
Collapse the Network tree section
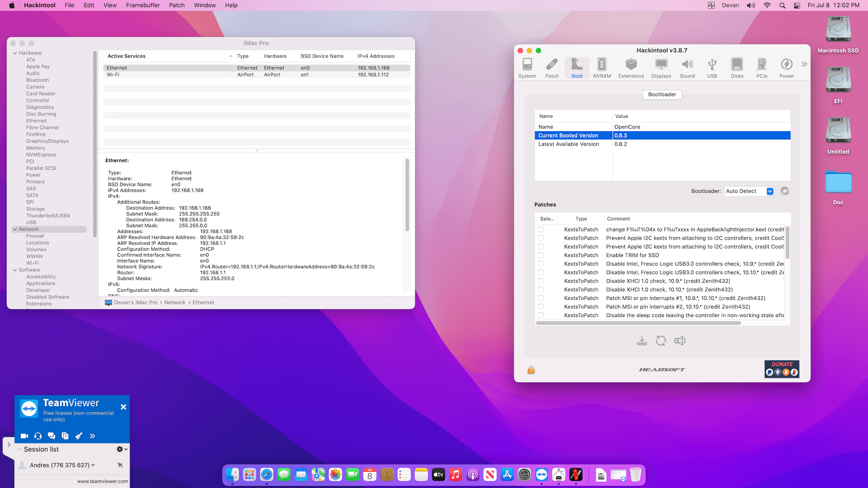(15, 230)
